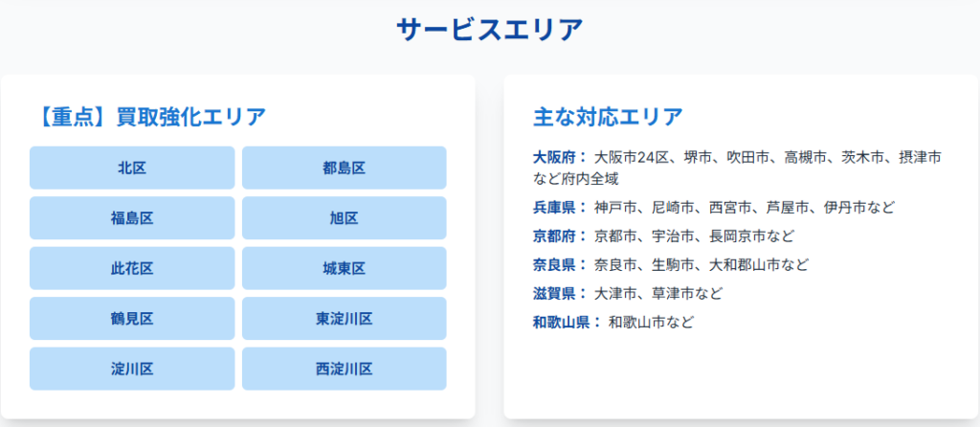The height and width of the screenshot is (427, 980).
Task: Choose the 淀川区 area button
Action: [x=132, y=369]
